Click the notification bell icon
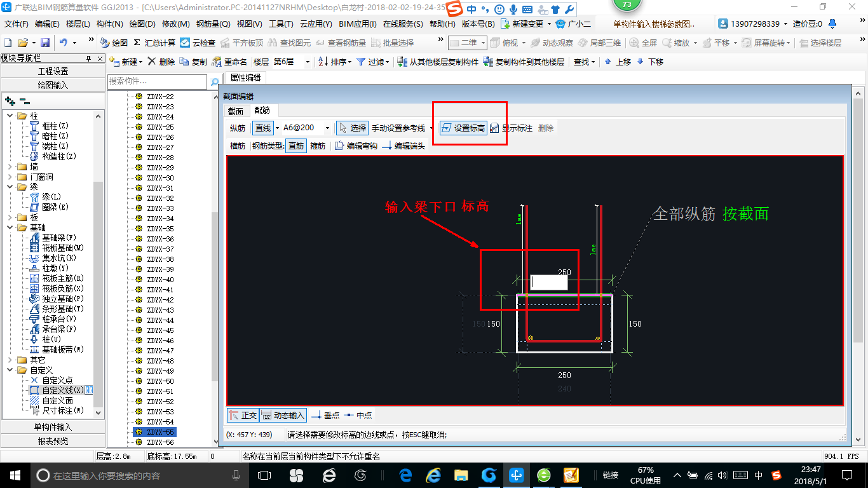The image size is (868, 488). point(832,24)
